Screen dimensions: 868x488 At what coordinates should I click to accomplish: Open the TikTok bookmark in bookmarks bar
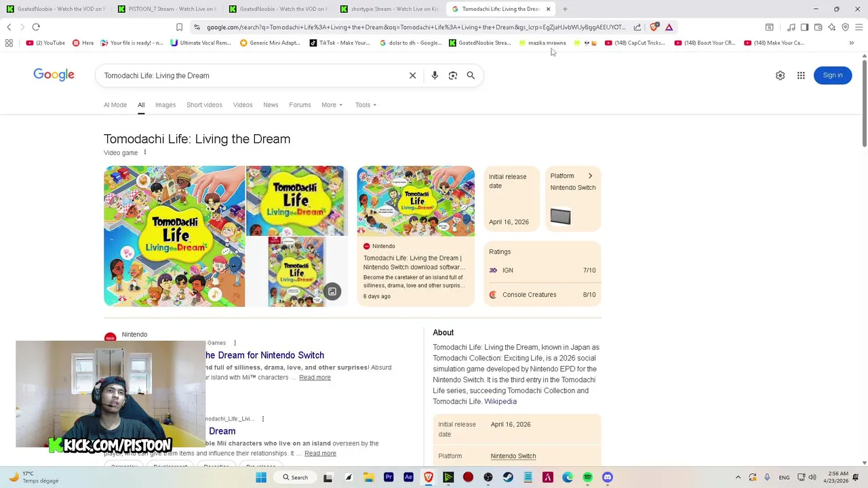340,43
